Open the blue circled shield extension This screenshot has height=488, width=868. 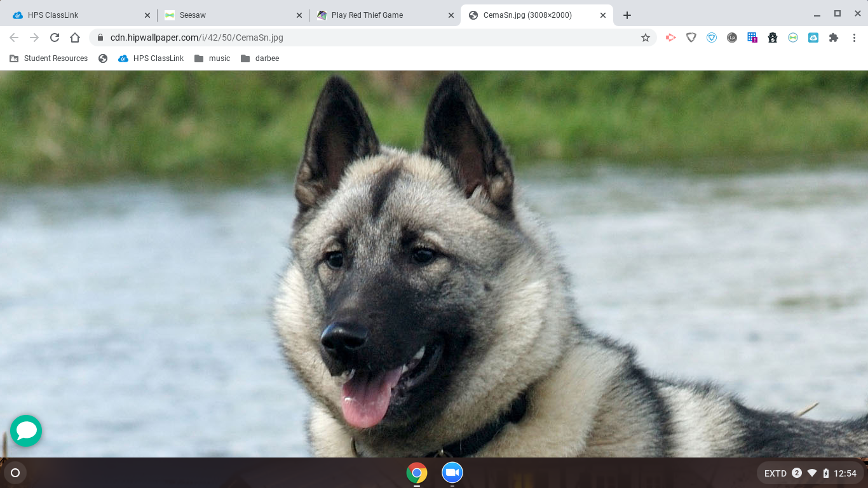(712, 37)
